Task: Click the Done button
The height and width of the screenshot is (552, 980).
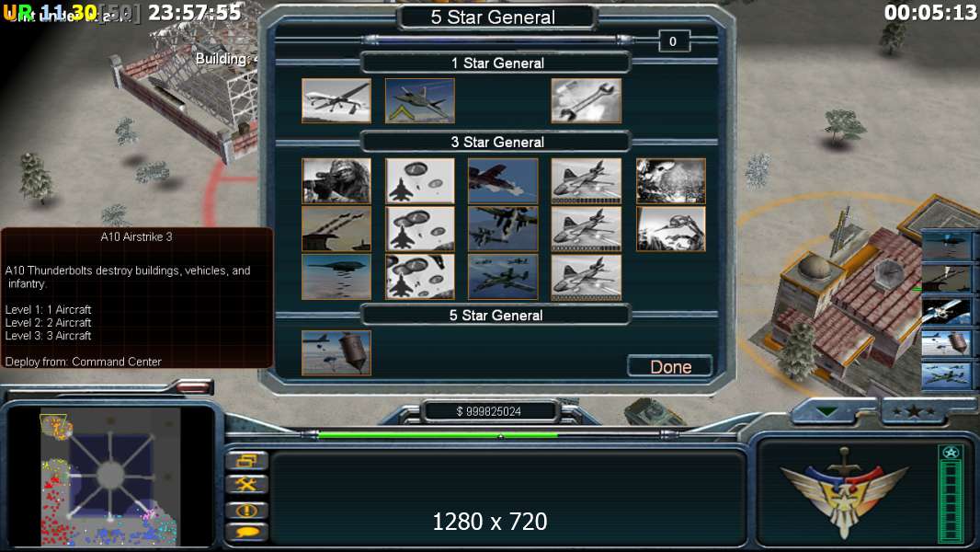Action: coord(670,366)
